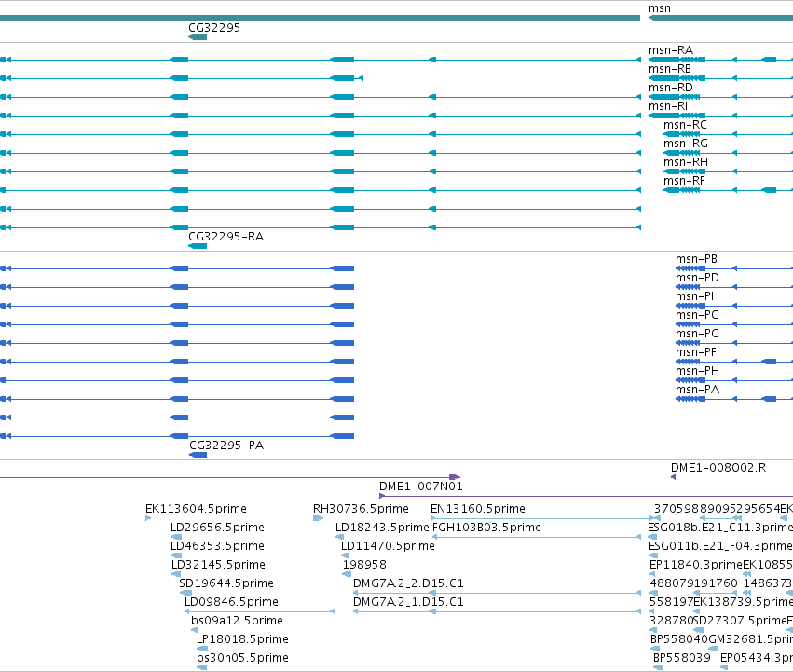Select the msn-PA protein label
793x672 pixels.
pos(697,390)
